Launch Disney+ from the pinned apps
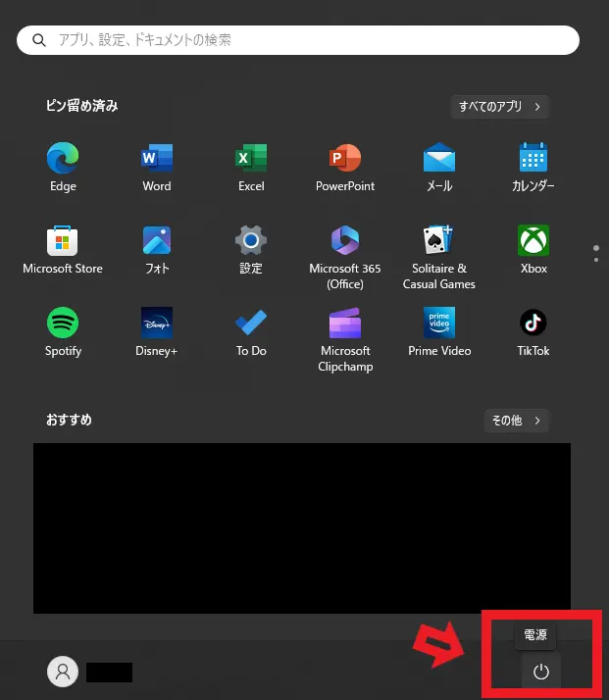609x700 pixels. (157, 323)
